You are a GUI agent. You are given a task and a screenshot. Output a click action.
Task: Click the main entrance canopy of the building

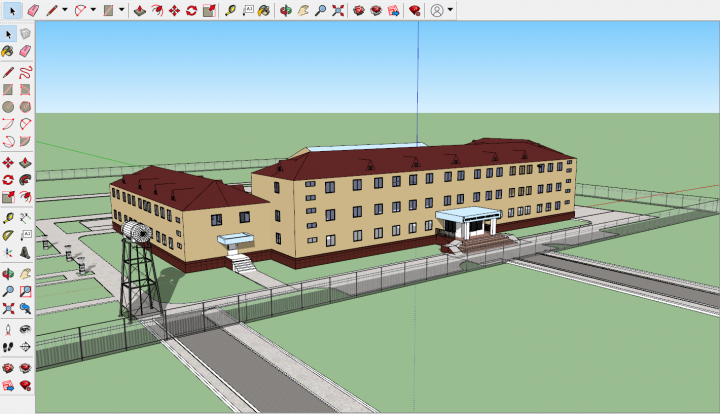468,214
